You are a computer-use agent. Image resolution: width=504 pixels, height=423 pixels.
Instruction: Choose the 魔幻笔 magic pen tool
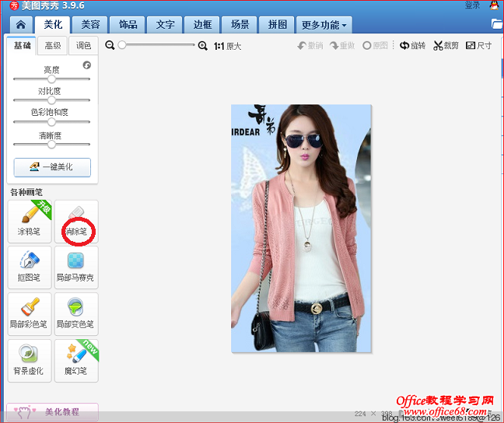pyautogui.click(x=76, y=360)
